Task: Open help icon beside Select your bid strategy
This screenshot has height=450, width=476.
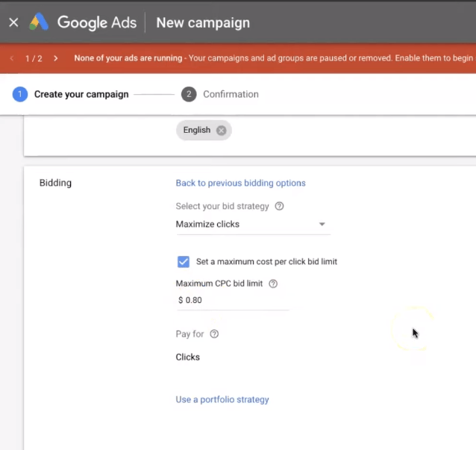Action: [x=279, y=206]
